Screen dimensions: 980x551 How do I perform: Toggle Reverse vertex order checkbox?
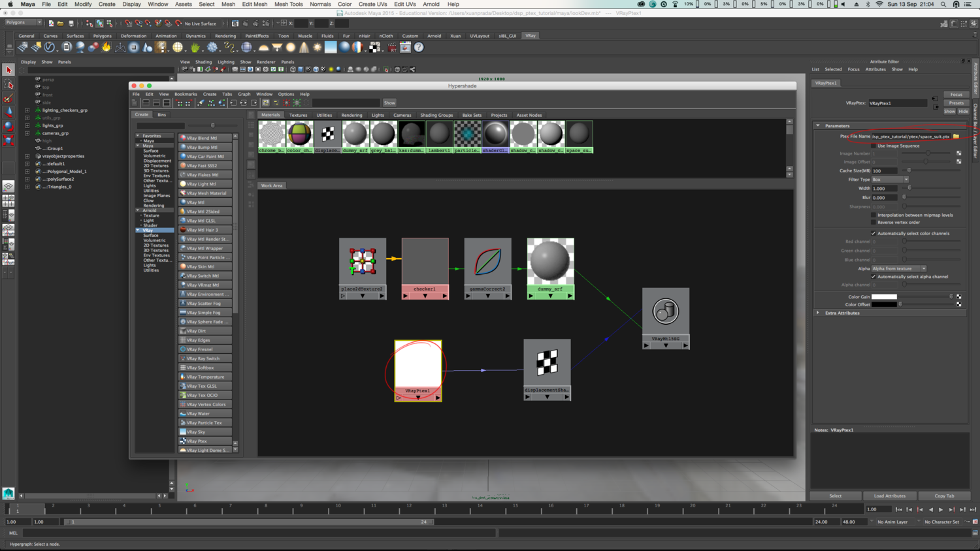point(874,222)
